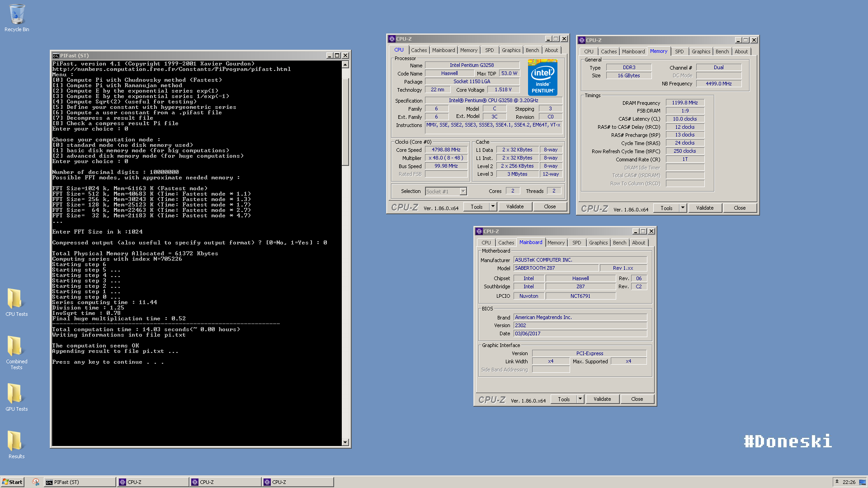Screen dimensions: 868x488
Task: Click Tools button in CPU-Z Mainboard window
Action: coord(564,399)
